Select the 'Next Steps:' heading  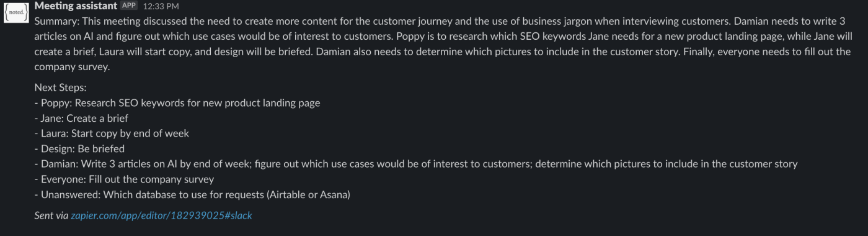point(61,88)
